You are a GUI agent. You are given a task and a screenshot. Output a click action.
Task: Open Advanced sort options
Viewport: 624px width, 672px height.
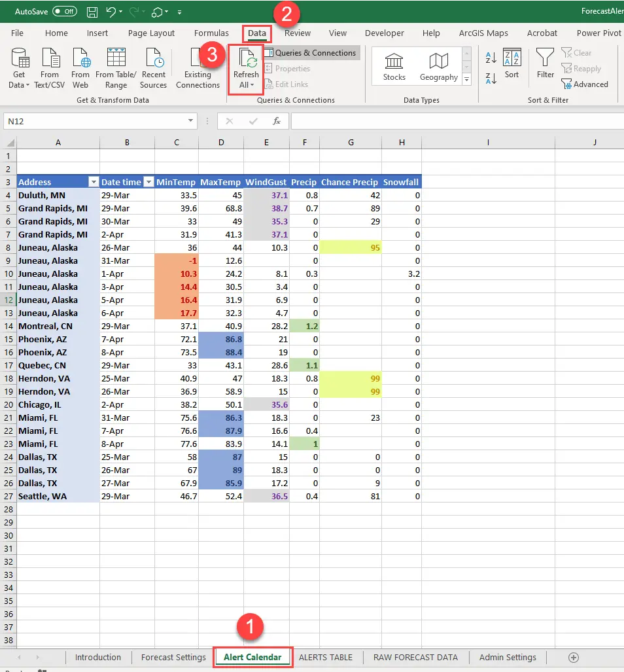(x=585, y=84)
